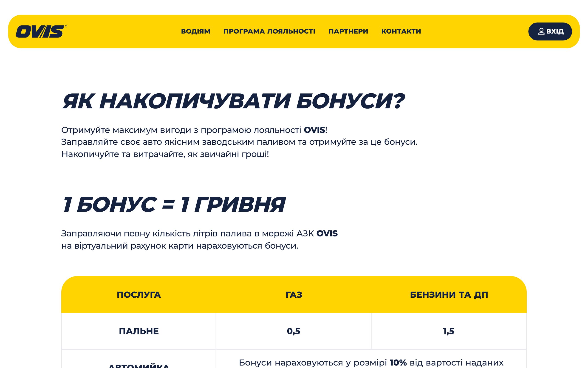
Task: Click the user icon in the ВХІД button
Action: [x=541, y=32]
